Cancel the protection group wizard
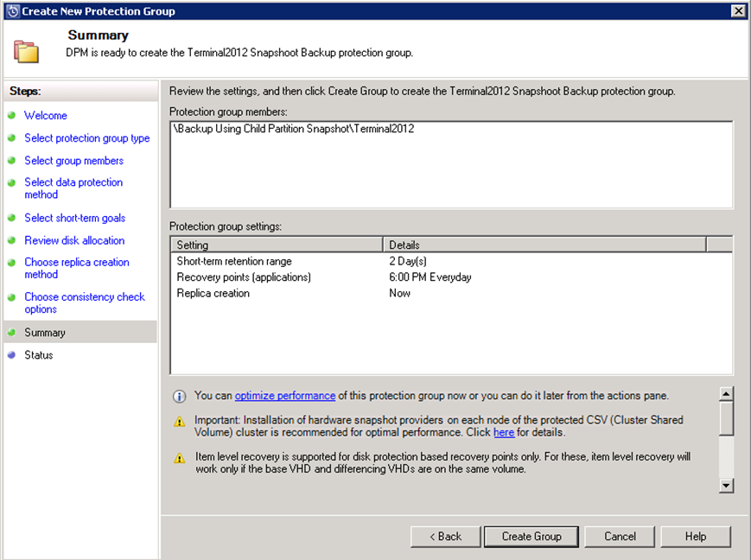The image size is (751, 560). point(620,537)
